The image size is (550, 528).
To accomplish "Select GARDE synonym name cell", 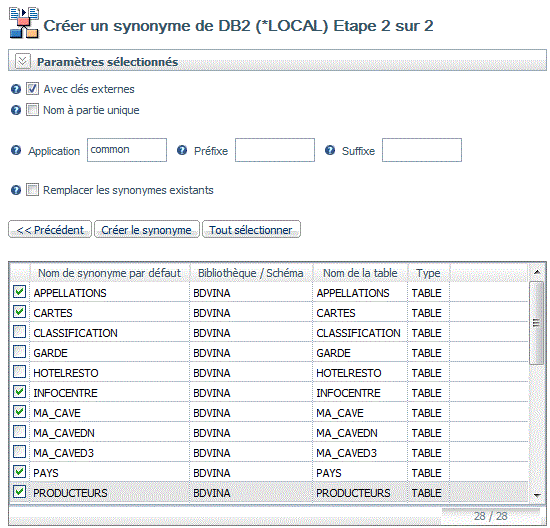I will coord(109,353).
